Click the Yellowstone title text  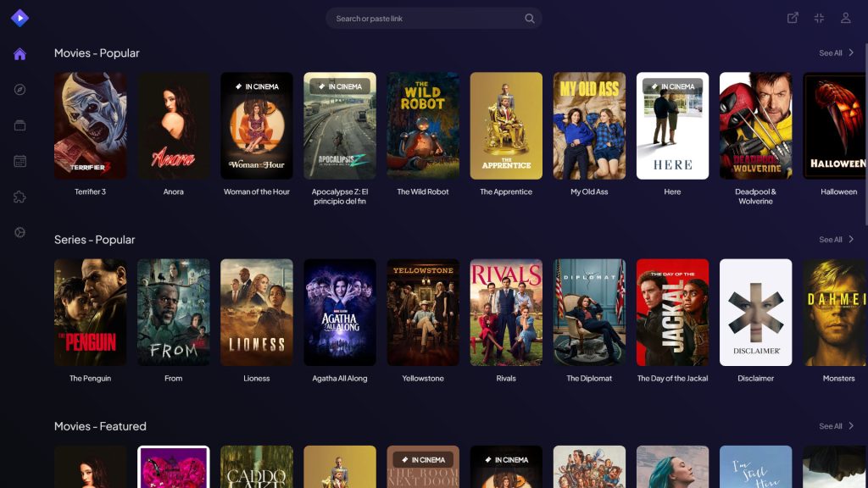pos(423,379)
